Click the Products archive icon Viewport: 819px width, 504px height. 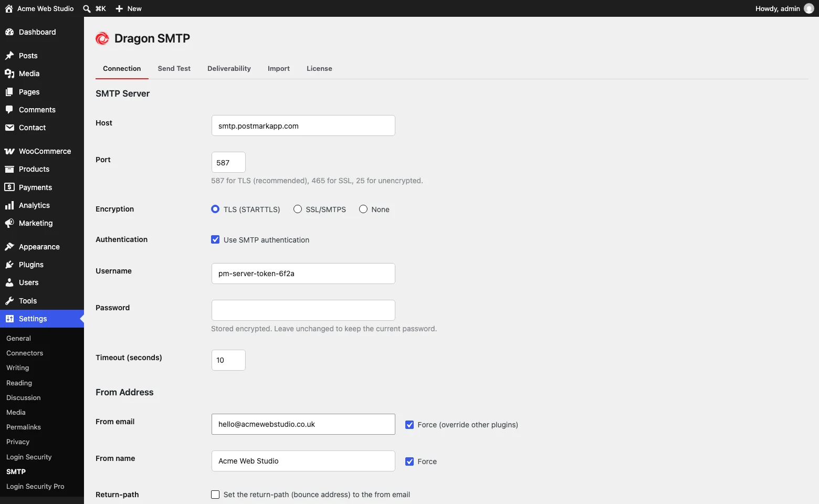click(x=9, y=169)
